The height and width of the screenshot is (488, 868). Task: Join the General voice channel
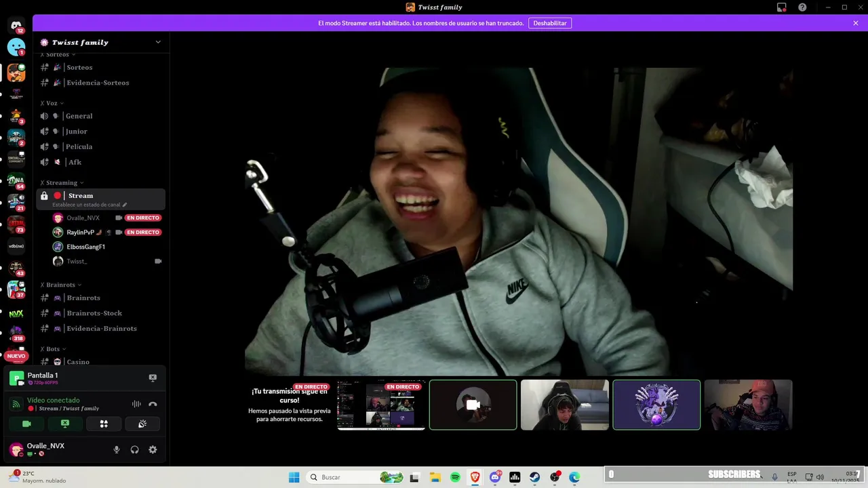pyautogui.click(x=100, y=116)
